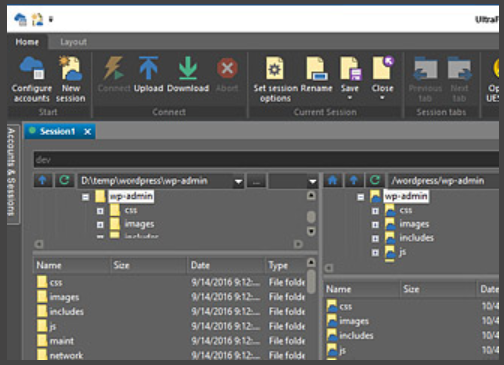This screenshot has height=365, width=504.
Task: Click local file list scrollbar up arrow
Action: (311, 263)
